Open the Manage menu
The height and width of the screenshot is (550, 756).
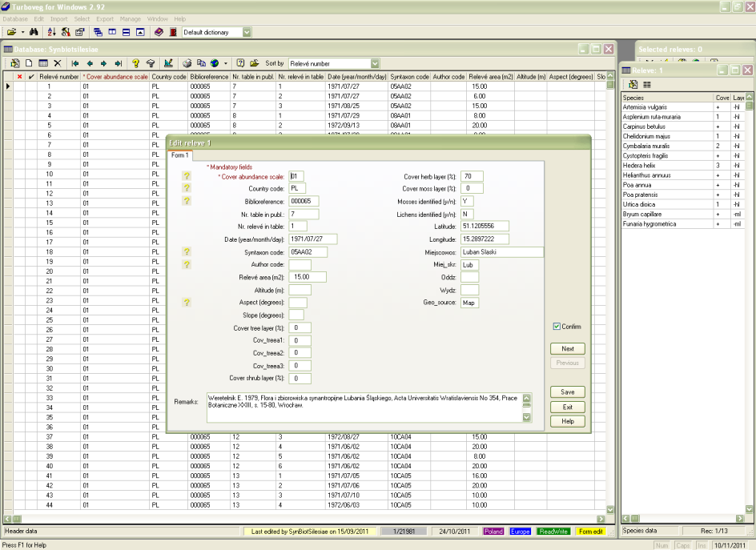click(x=131, y=18)
